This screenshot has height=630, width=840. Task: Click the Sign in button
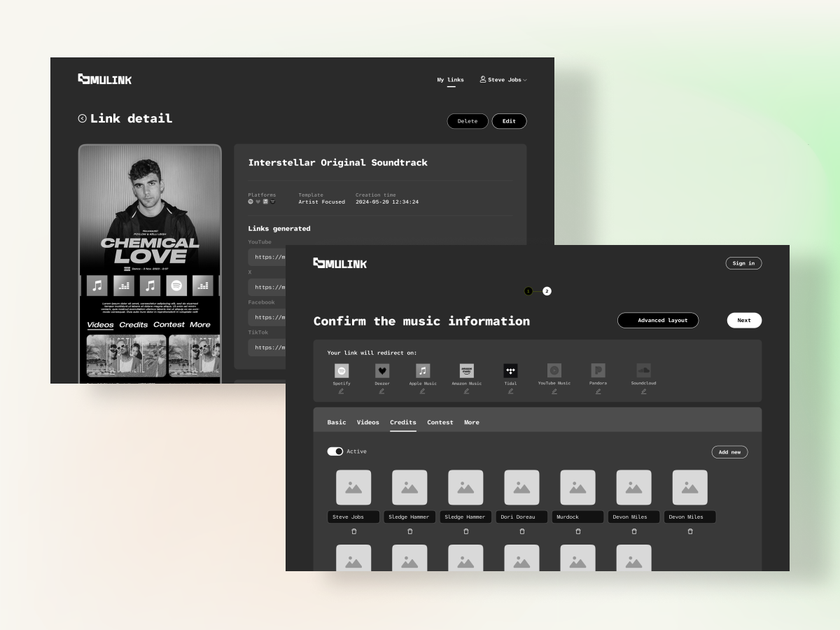click(743, 263)
